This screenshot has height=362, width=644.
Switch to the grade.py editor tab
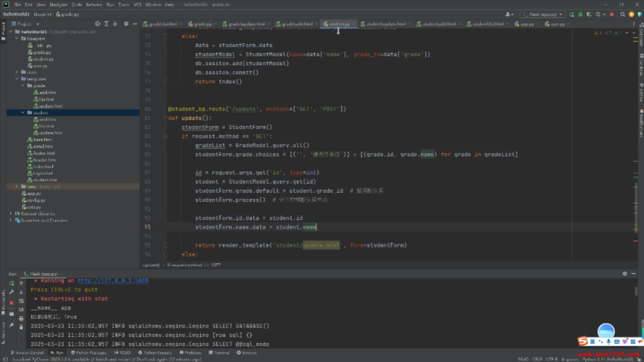point(203,24)
